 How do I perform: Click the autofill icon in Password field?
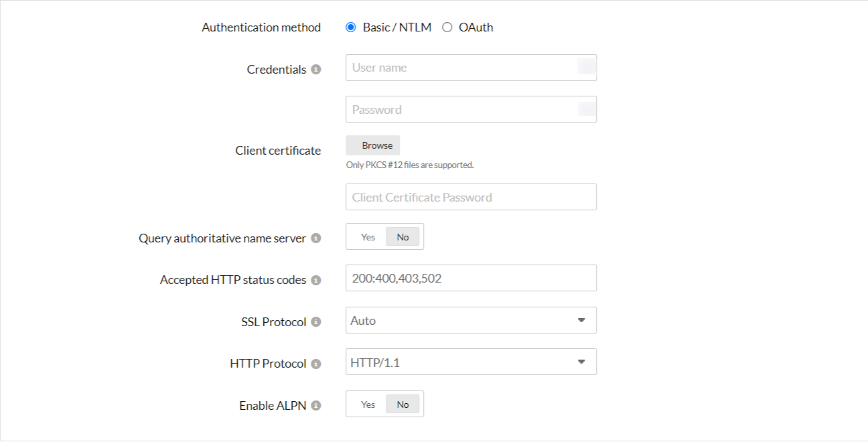click(586, 109)
